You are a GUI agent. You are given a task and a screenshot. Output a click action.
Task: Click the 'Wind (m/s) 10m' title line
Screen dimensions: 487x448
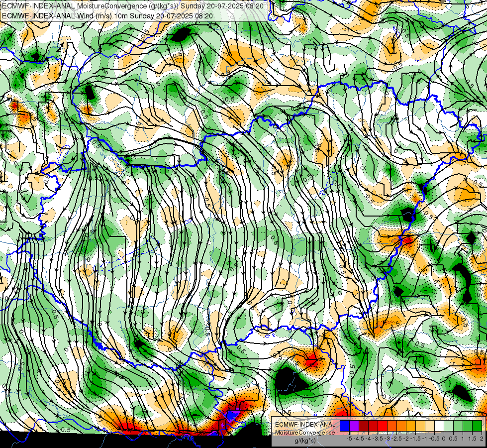click(x=107, y=16)
